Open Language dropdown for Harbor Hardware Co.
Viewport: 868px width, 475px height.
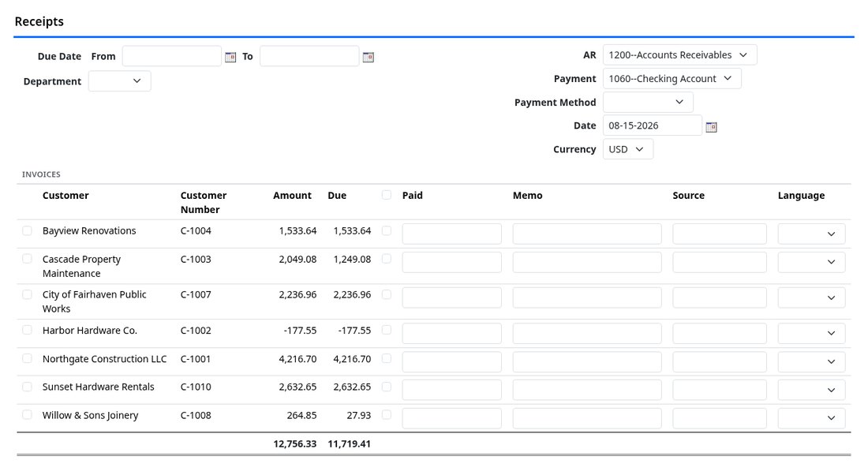pos(811,333)
